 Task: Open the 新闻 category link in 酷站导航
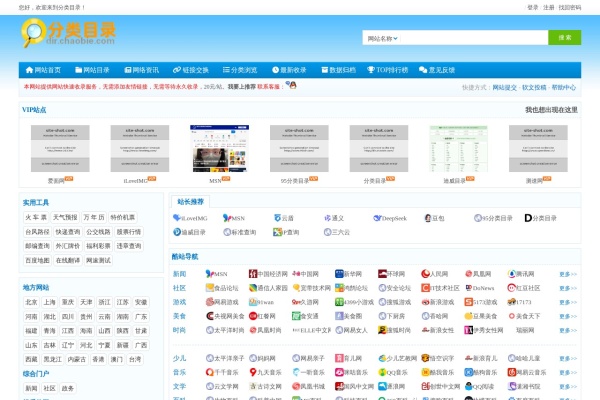pos(179,274)
